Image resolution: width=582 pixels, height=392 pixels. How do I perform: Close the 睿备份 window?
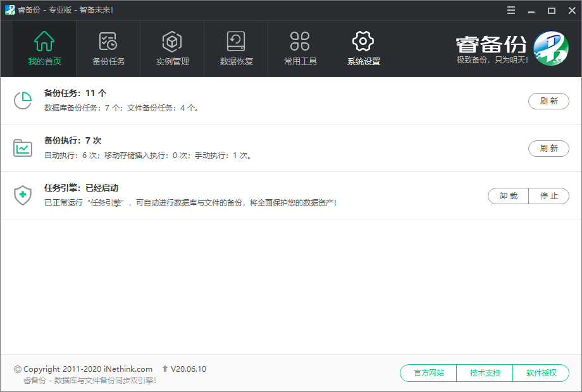572,10
